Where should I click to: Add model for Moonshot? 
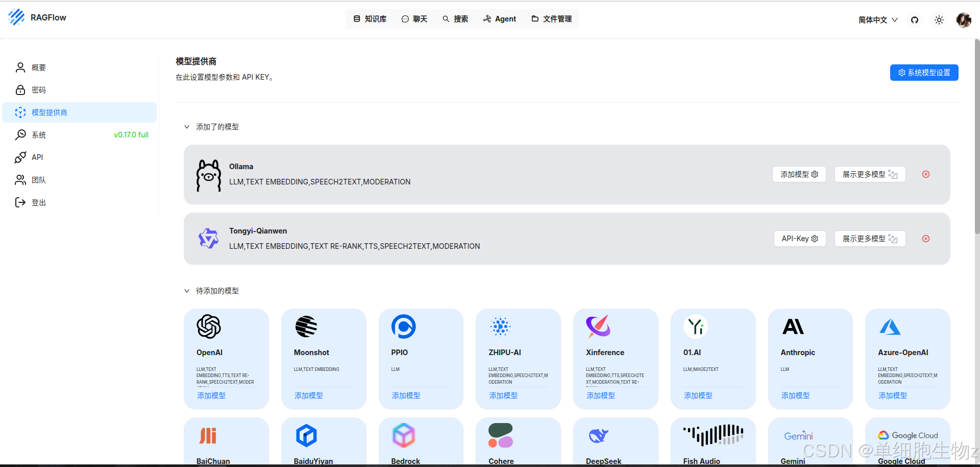[309, 395]
